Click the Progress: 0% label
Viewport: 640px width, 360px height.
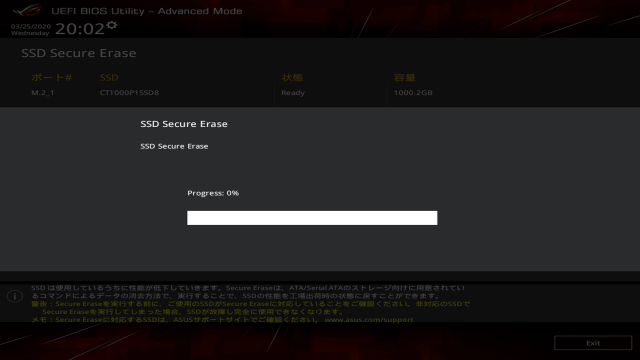(x=213, y=193)
